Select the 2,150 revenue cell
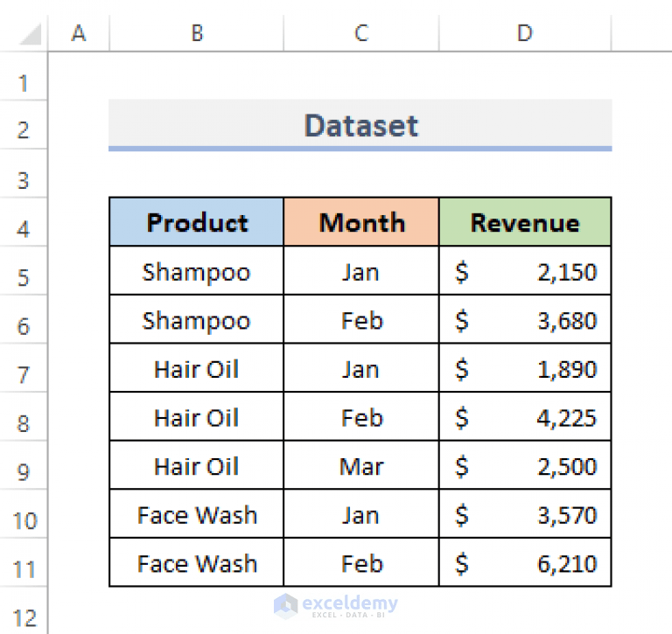Screen dimensions: 672x634 (525, 271)
